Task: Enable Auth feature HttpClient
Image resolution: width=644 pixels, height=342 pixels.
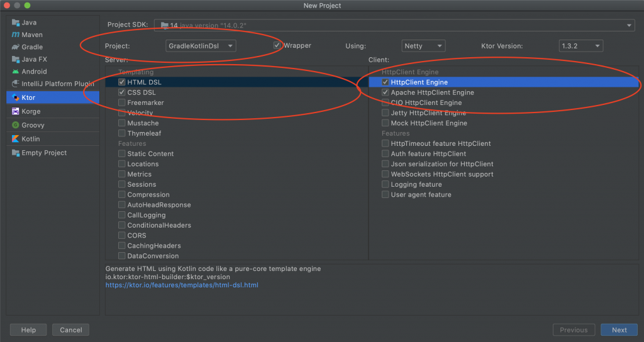Action: [386, 153]
